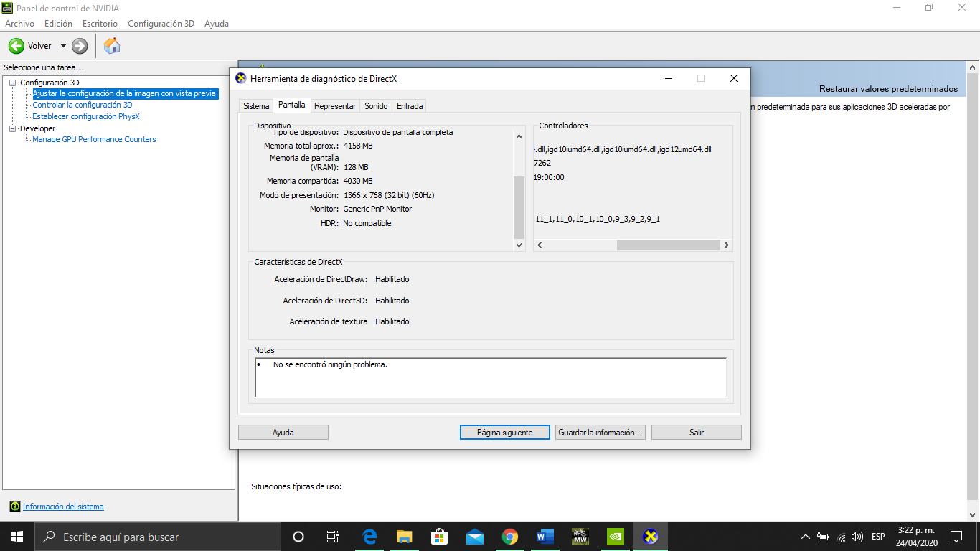Open the Configuración 3D menu

(161, 24)
